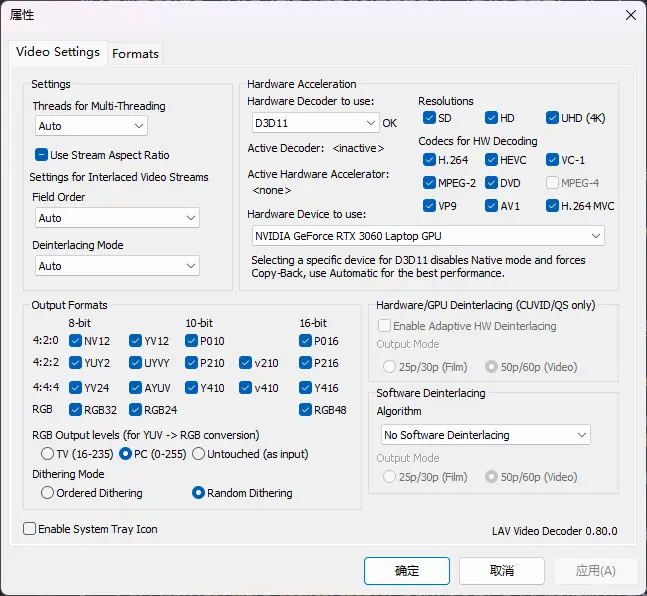Toggle the NV12 output format

pos(76,341)
